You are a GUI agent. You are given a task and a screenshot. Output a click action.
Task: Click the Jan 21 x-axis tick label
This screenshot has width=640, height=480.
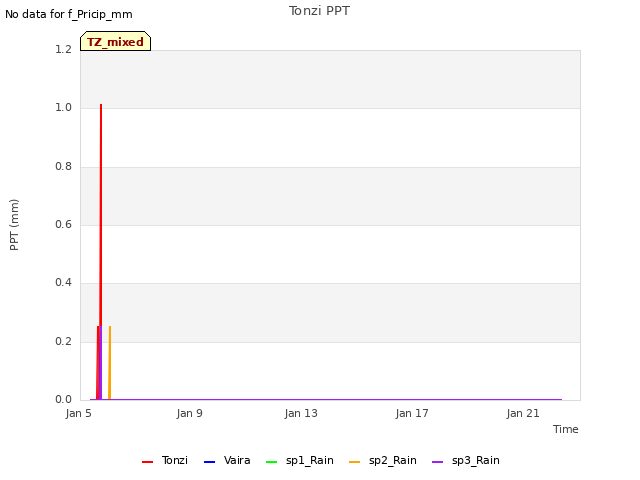(523, 413)
